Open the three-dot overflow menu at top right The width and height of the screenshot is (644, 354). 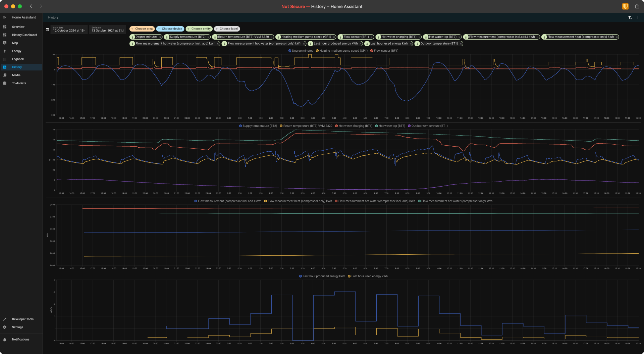[638, 17]
